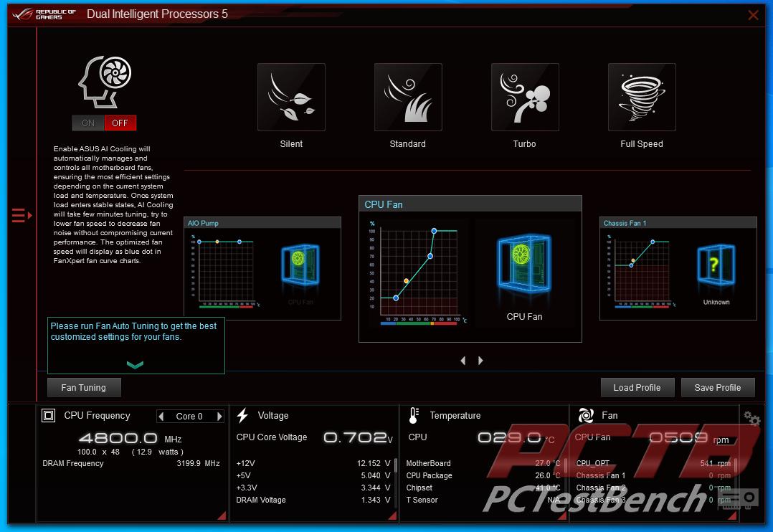Click the +5V voltage row
Screen dimensions: 773x532
tap(313, 476)
